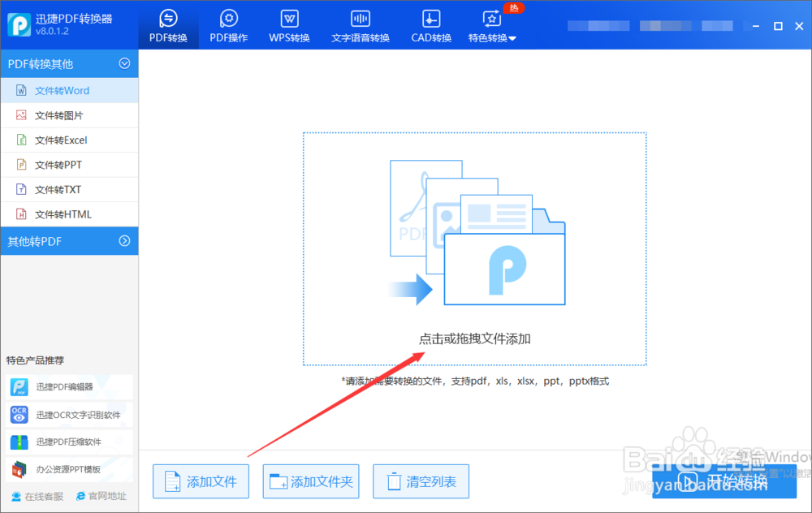Maximize the application window
Screen dimensions: 812x513
point(778,26)
